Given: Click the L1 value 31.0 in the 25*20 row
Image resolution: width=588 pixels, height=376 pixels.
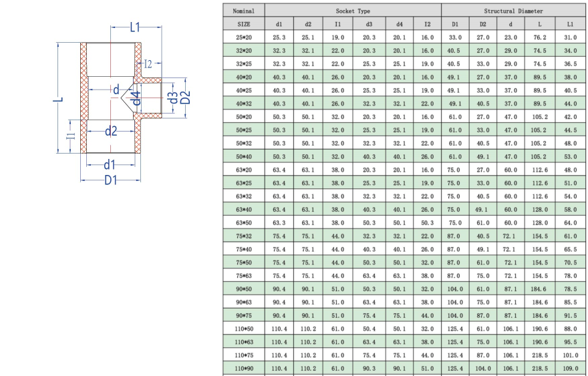Looking at the screenshot, I should click(x=570, y=37).
